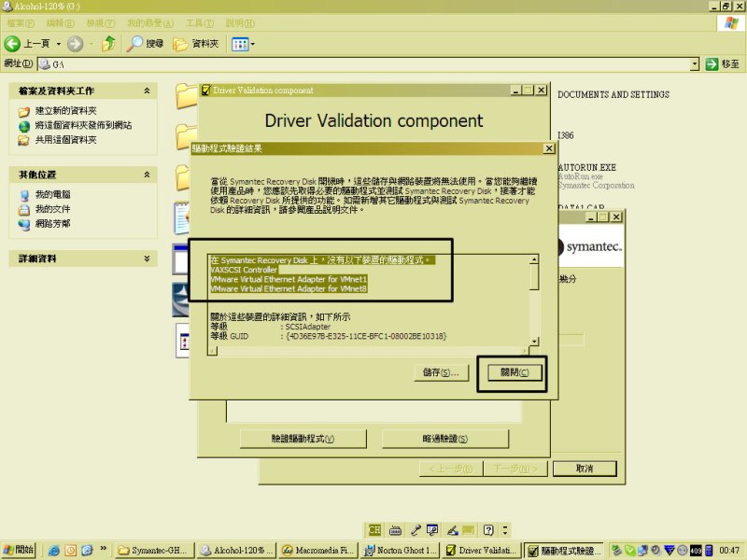
Task: Toggle the Folders (資料夾) pane
Action: click(x=196, y=44)
